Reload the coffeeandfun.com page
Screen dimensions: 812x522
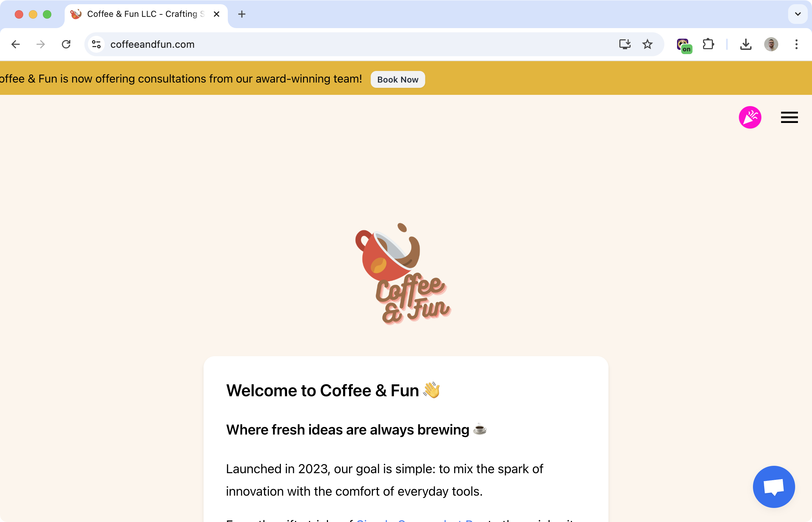66,44
